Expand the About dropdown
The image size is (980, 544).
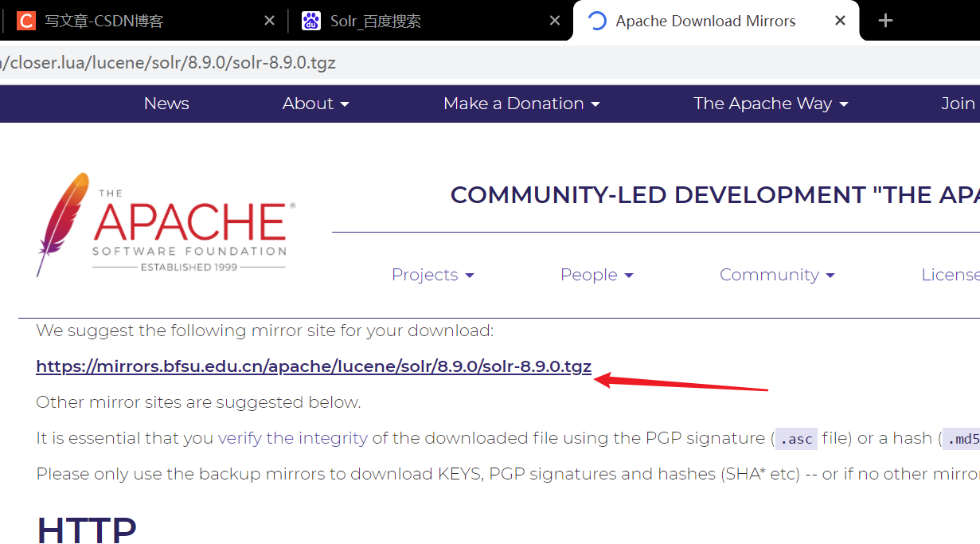click(316, 104)
